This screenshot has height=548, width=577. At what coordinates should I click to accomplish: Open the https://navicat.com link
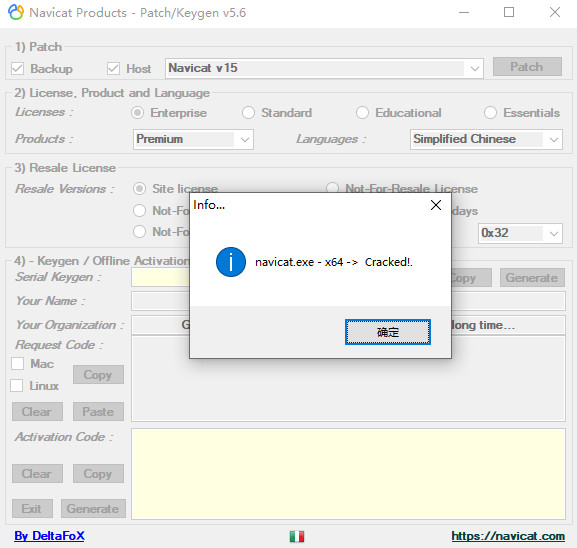click(508, 536)
